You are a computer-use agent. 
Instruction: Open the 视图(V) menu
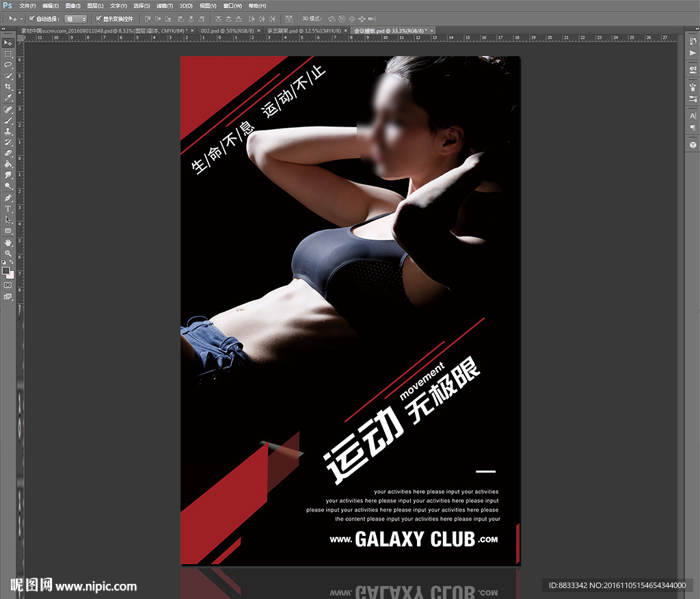coord(208,5)
